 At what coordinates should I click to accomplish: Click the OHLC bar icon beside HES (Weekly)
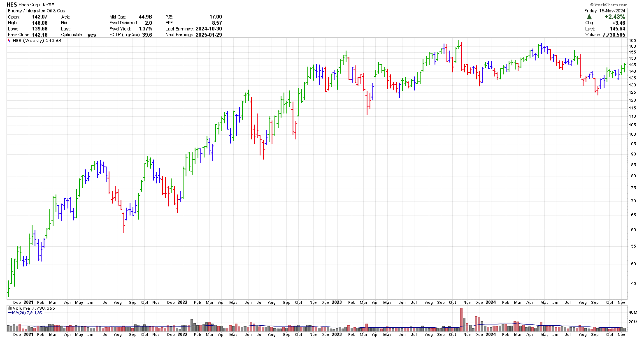tap(10, 41)
